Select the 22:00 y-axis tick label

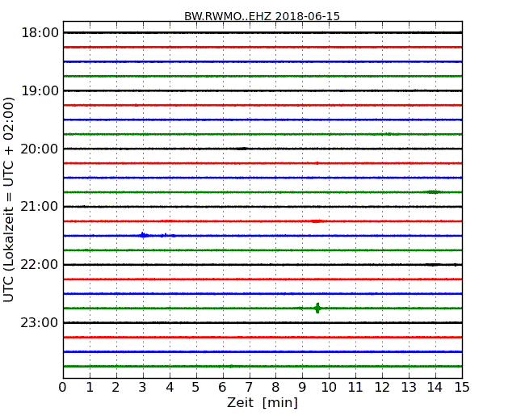click(40, 265)
